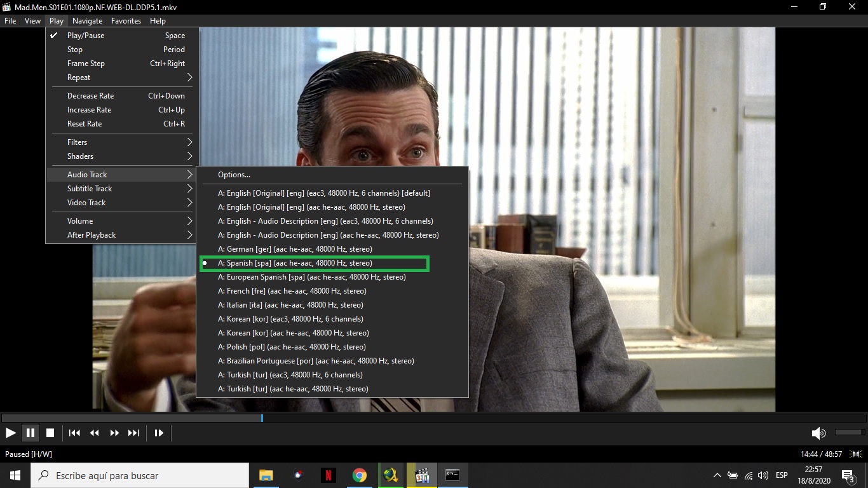Select French [fre] audio track
Image resolution: width=868 pixels, height=488 pixels.
(x=332, y=291)
